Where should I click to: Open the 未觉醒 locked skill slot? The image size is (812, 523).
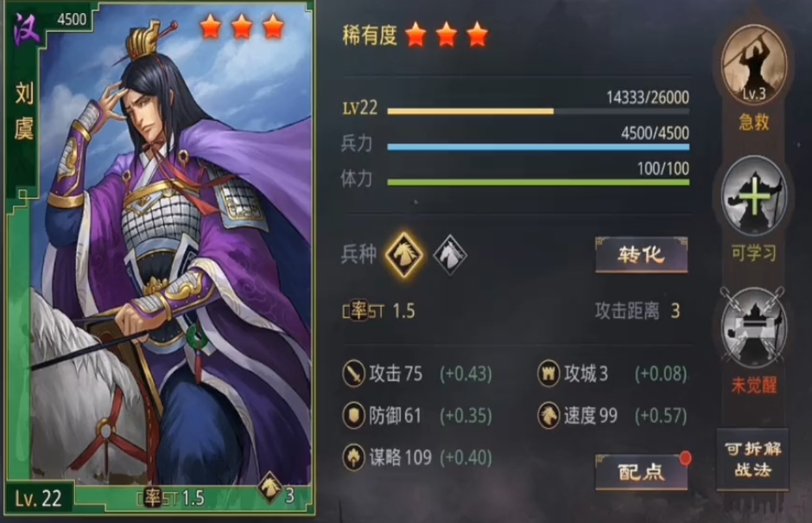753,328
